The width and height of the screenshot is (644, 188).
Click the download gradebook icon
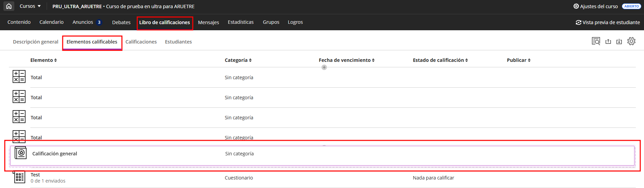click(x=619, y=41)
